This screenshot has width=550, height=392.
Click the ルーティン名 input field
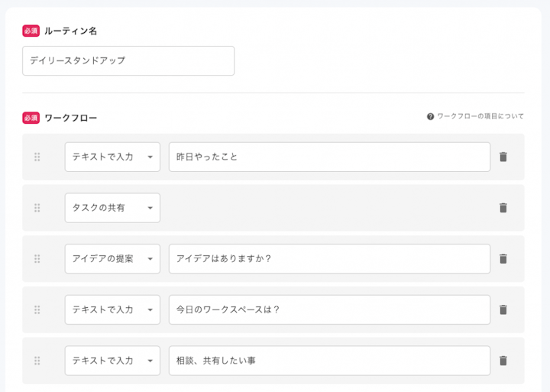[128, 61]
